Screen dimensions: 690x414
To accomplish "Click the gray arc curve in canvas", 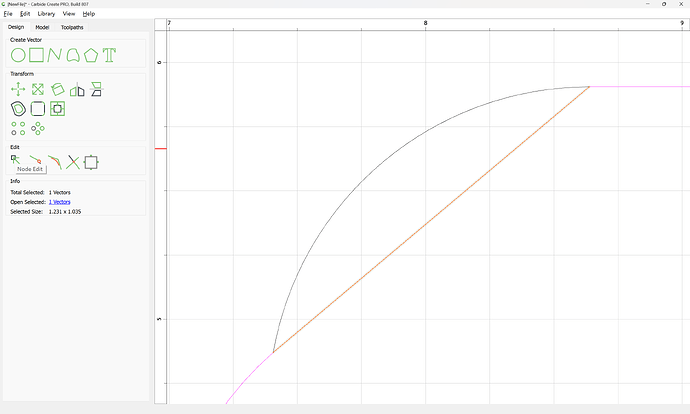I will pyautogui.click(x=362, y=180).
